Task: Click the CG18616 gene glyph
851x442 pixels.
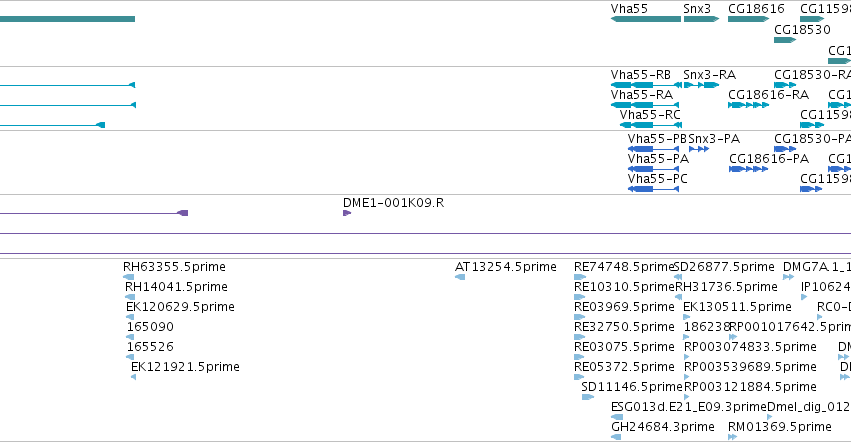Action: 748,19
